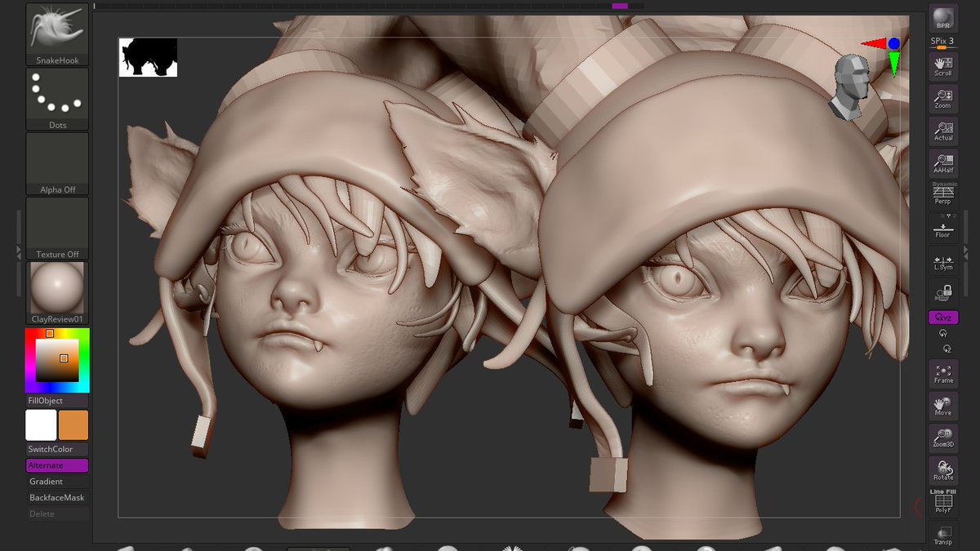
Task: Click the SwitchColor button
Action: 57,449
